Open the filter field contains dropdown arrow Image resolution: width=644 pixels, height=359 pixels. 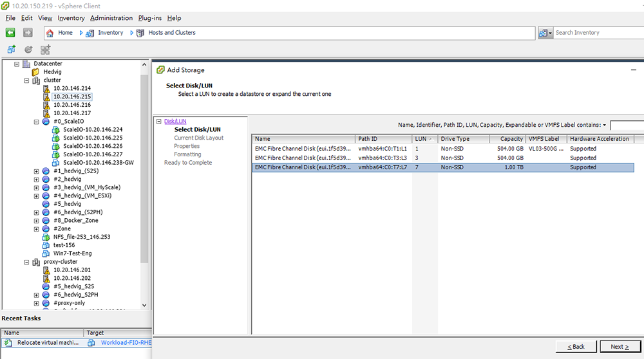click(x=605, y=125)
